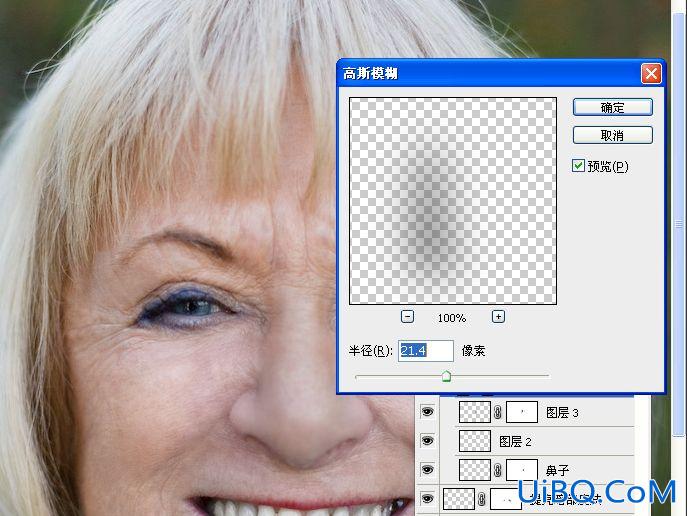Screen dimensions: 687x516
Task: Click the link icon on 图层 3
Action: 498,412
